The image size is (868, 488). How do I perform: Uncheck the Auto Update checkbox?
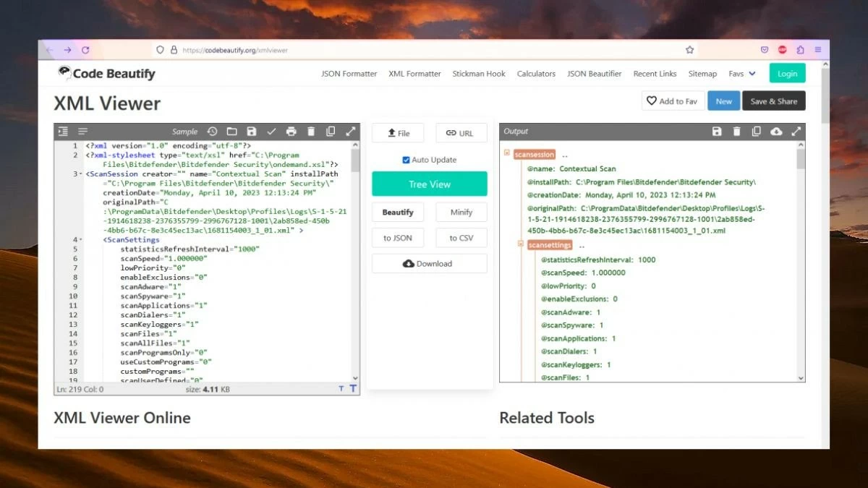pos(408,160)
